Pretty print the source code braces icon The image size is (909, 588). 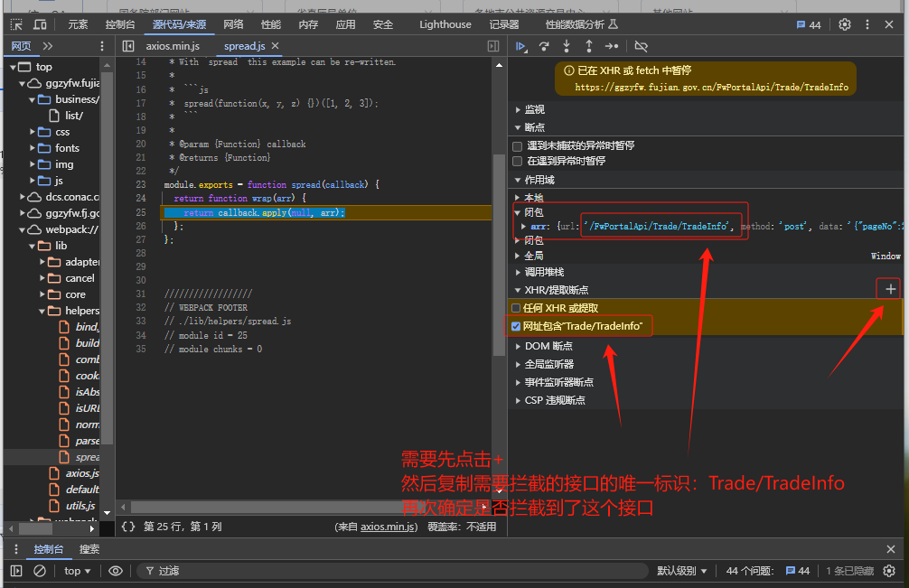tap(128, 527)
